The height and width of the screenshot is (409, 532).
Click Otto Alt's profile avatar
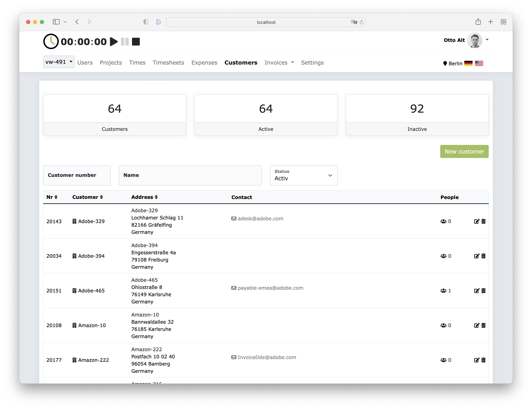[474, 40]
